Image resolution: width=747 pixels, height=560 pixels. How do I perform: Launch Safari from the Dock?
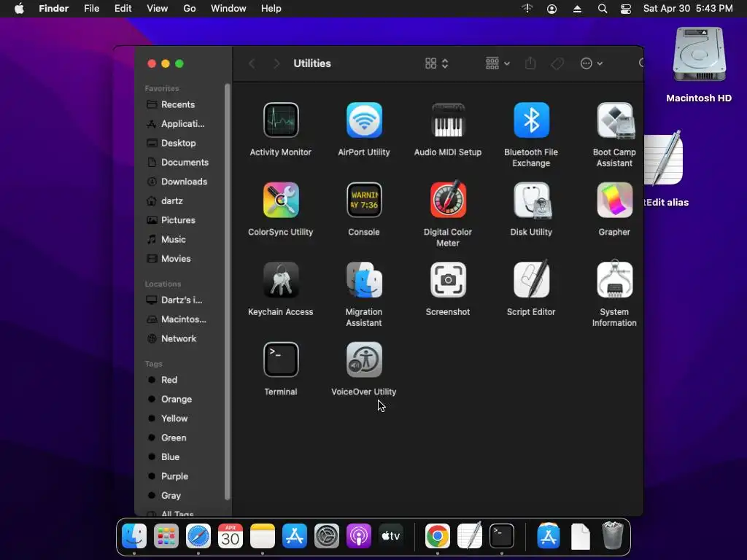(x=198, y=536)
